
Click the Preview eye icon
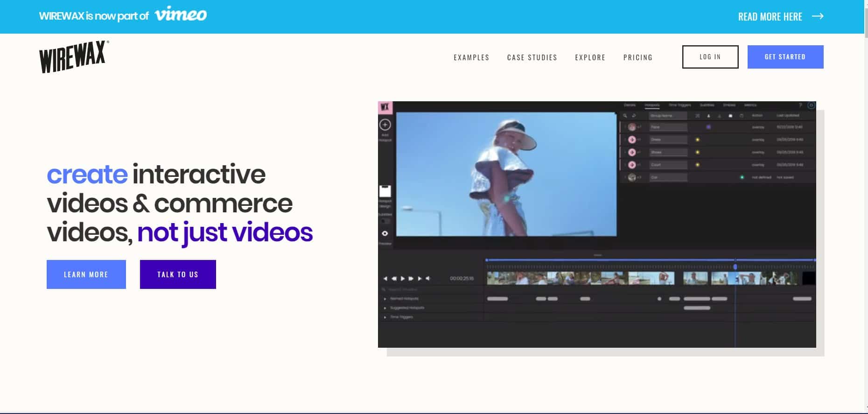coord(385,233)
